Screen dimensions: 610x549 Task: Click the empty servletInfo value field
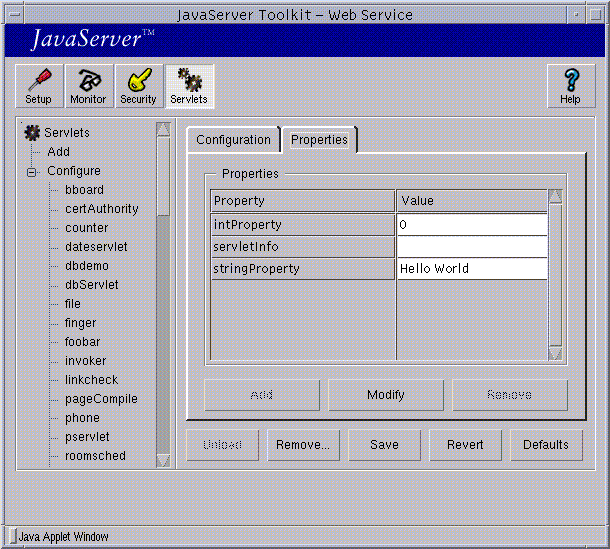point(472,247)
